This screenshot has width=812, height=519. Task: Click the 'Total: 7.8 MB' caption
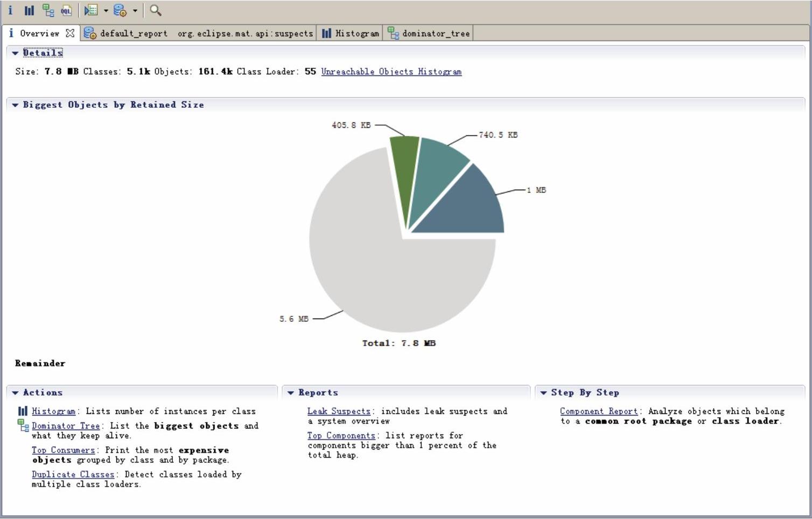tap(399, 343)
